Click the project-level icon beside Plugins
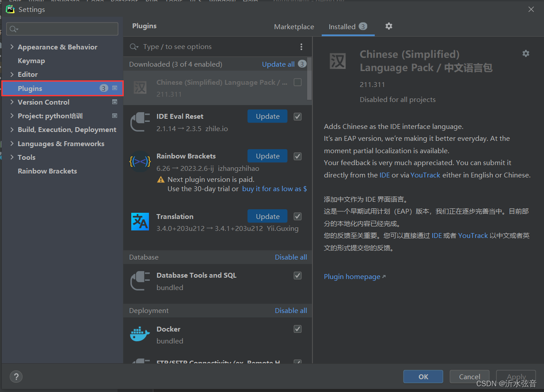 (x=115, y=88)
